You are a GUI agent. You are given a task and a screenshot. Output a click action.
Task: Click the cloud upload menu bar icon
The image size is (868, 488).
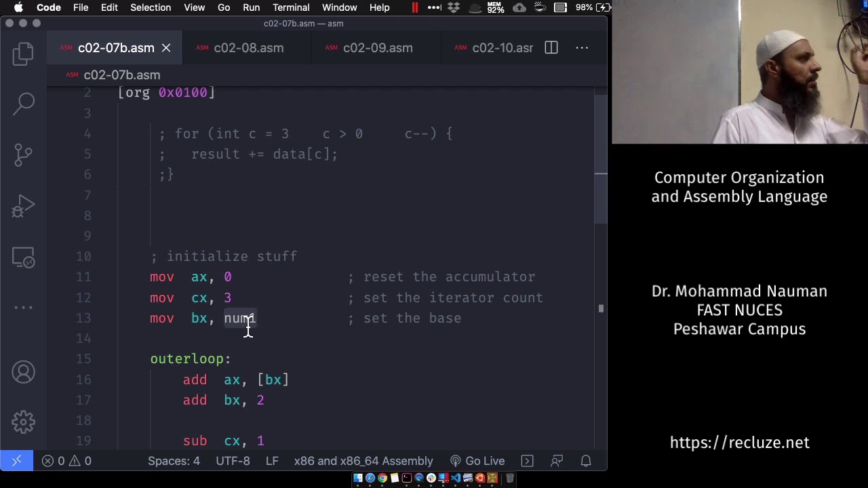coord(519,7)
